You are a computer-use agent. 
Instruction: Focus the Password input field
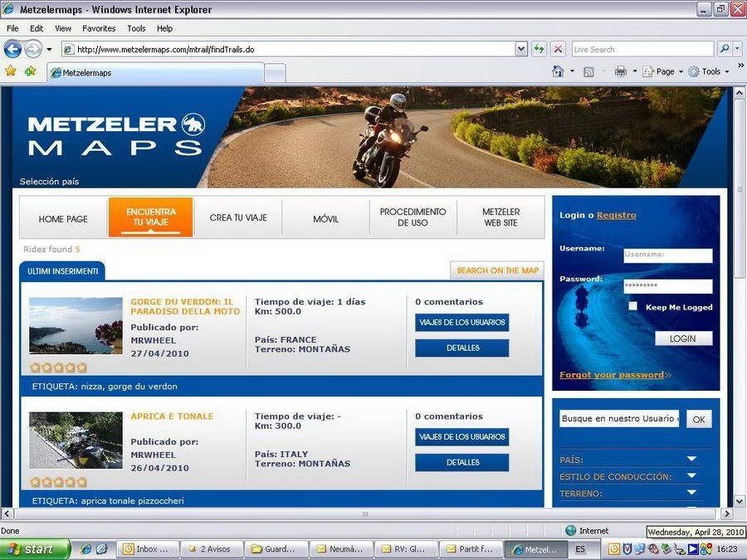[x=668, y=286]
